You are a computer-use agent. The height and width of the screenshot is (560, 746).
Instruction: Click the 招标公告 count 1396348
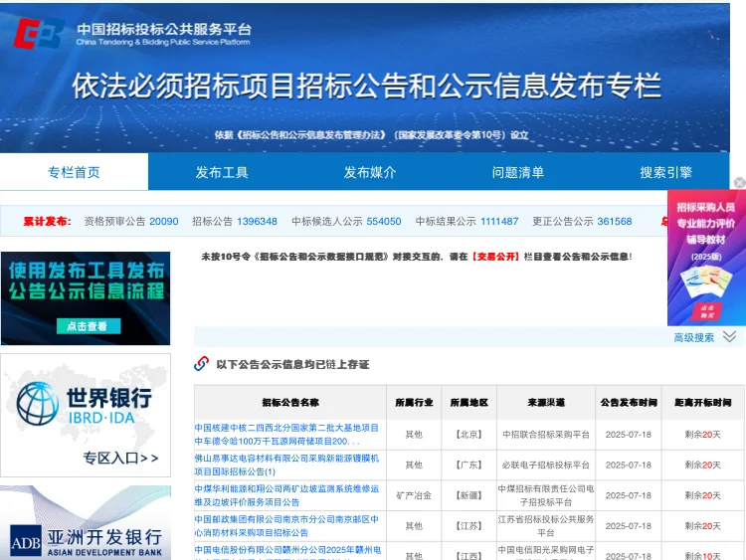[x=257, y=221]
